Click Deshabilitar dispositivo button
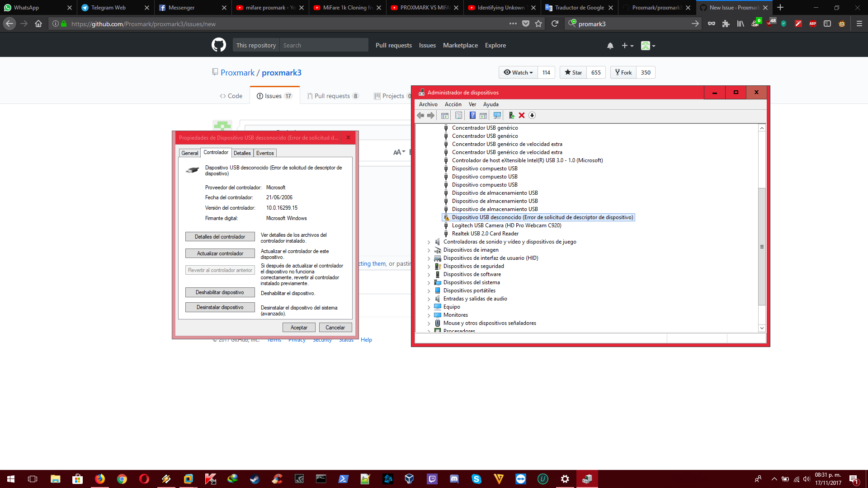Viewport: 868px width, 488px height. (220, 292)
